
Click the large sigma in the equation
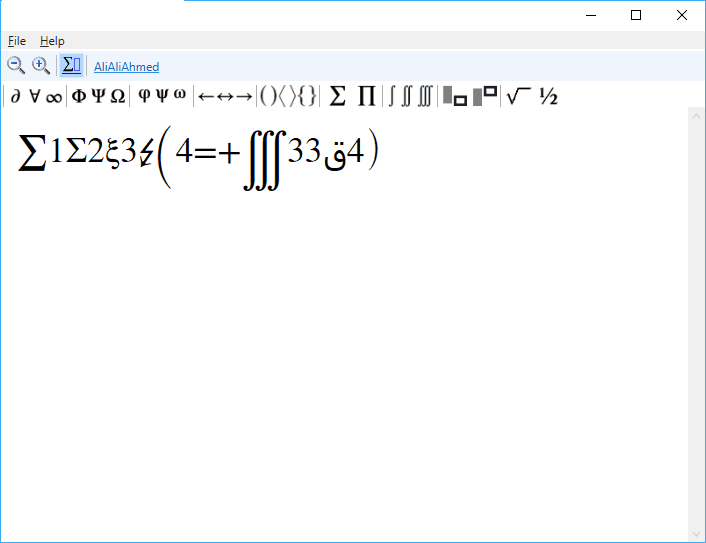click(32, 153)
